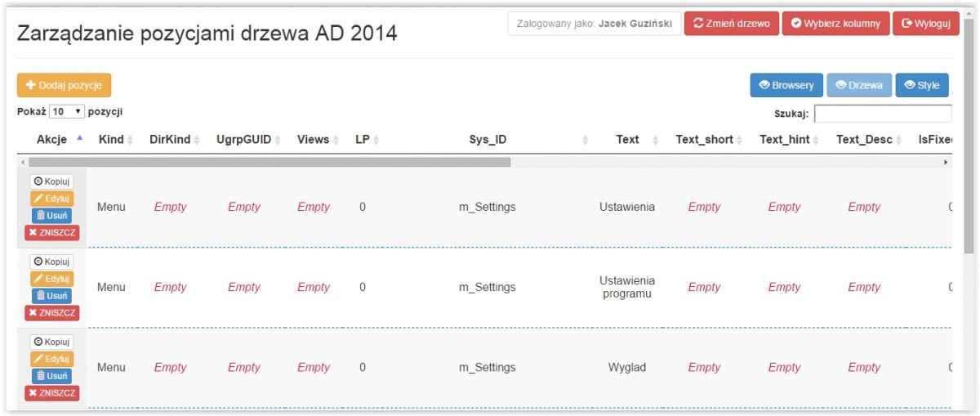Sort table by Sys_ID column
This screenshot has width=980, height=416.
tap(488, 140)
